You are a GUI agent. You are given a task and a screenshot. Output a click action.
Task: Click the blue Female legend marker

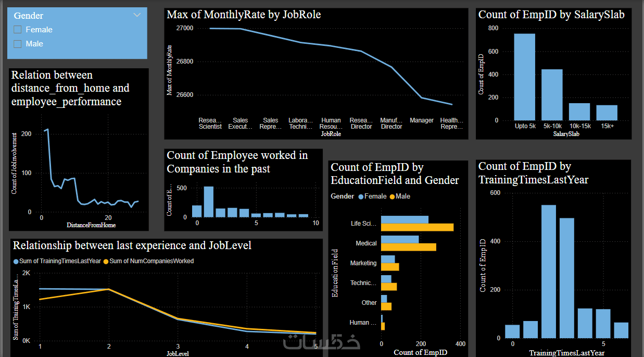pos(361,196)
